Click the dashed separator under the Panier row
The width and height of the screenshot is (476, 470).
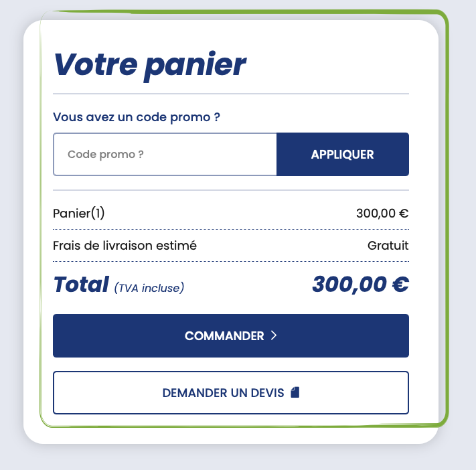tap(230, 230)
